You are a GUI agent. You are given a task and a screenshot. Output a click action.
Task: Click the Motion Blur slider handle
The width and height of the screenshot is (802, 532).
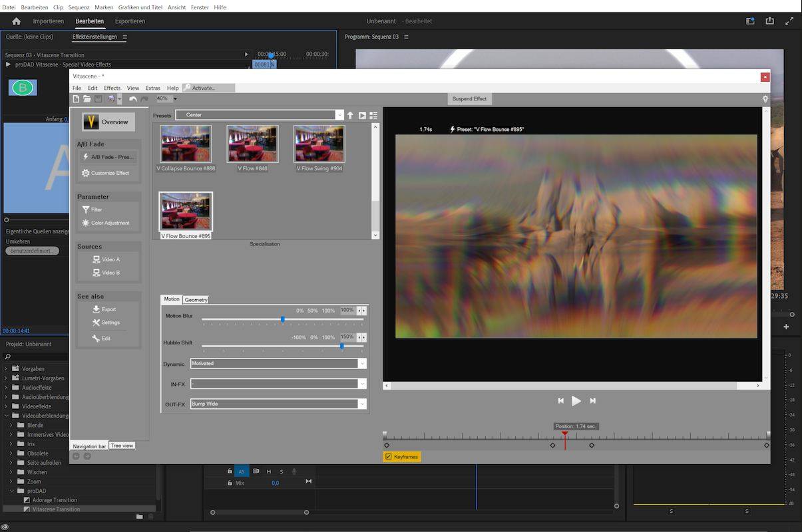[282, 320]
